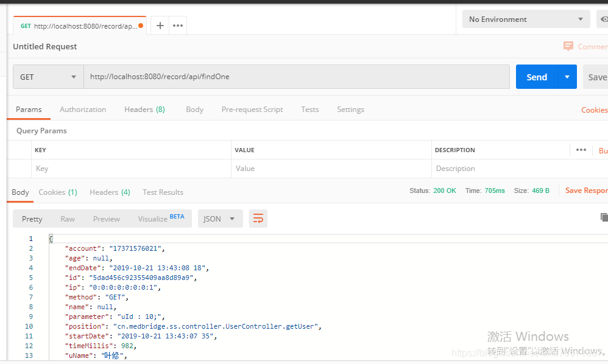Open a new request tab with plus icon
Screen dimensions: 608x364
pos(160,26)
